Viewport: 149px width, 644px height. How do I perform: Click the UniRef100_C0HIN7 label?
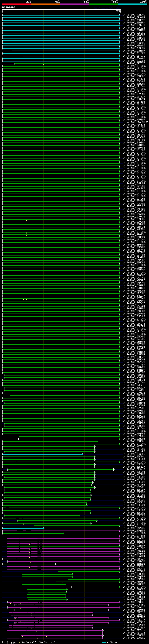tap(133, 51)
